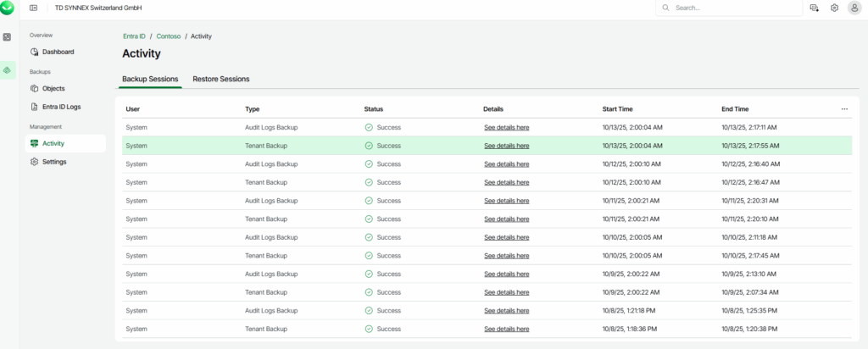Open Settings under Management
This screenshot has width=868, height=349.
pyautogui.click(x=54, y=162)
